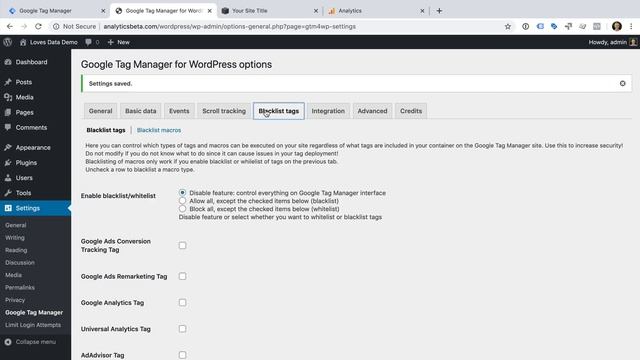Select Allow all except checked (blacklist)
The width and height of the screenshot is (640, 360).
182,201
